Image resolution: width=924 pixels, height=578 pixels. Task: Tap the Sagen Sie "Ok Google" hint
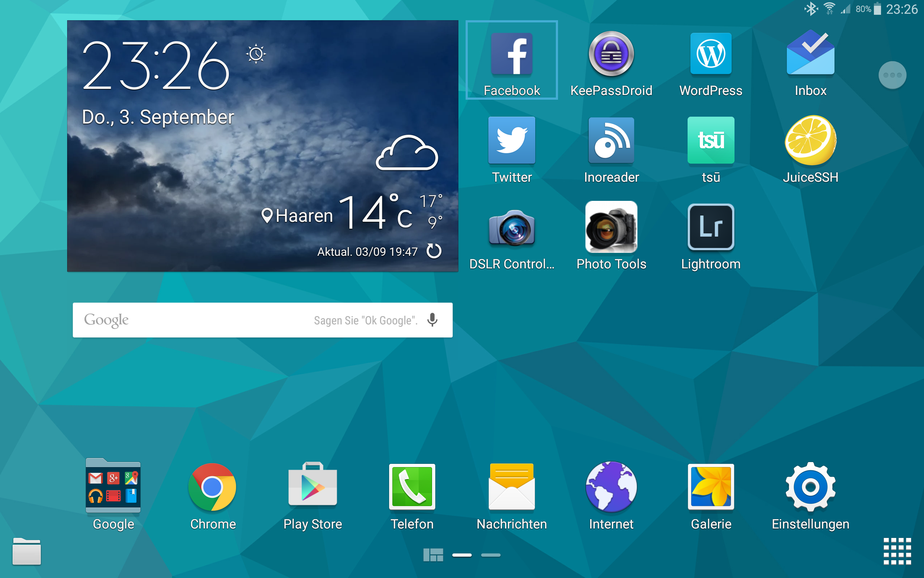(365, 320)
